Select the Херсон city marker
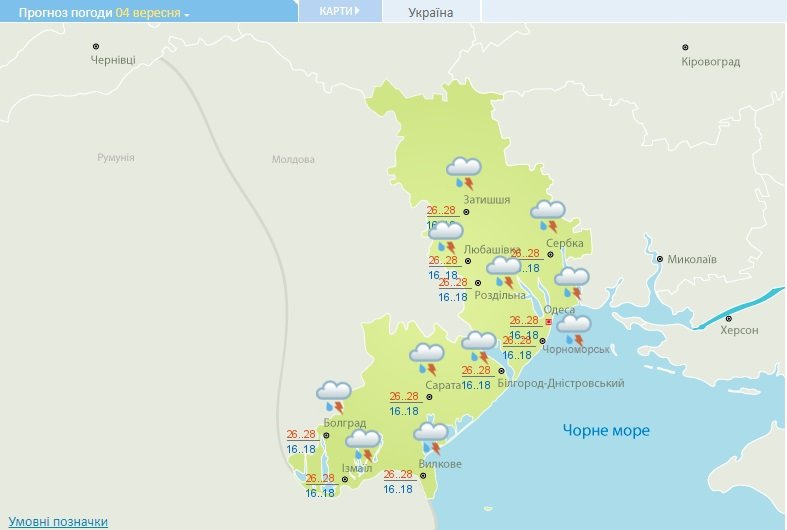Image resolution: width=787 pixels, height=530 pixels. pyautogui.click(x=729, y=319)
